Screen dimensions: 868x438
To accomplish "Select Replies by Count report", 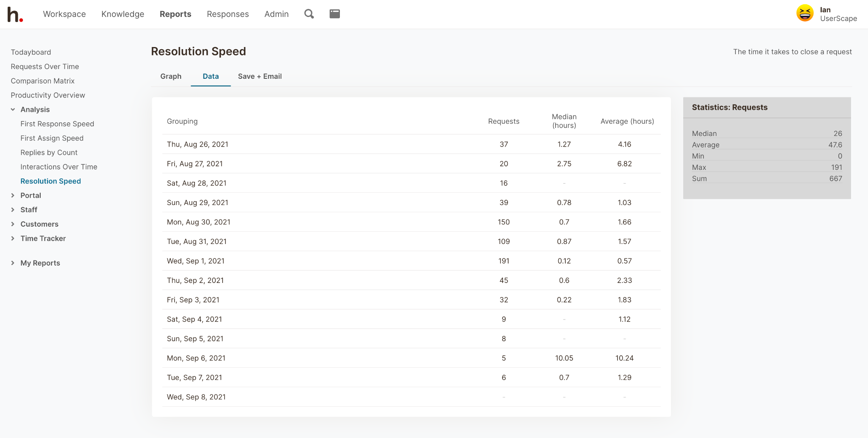I will [49, 152].
